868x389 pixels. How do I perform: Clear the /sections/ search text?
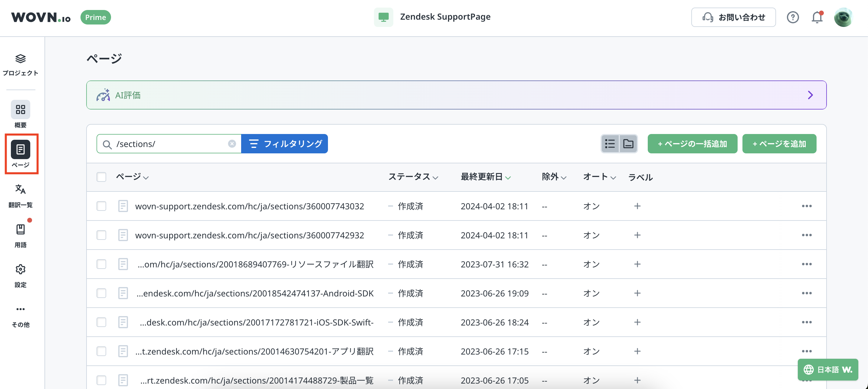coord(232,144)
